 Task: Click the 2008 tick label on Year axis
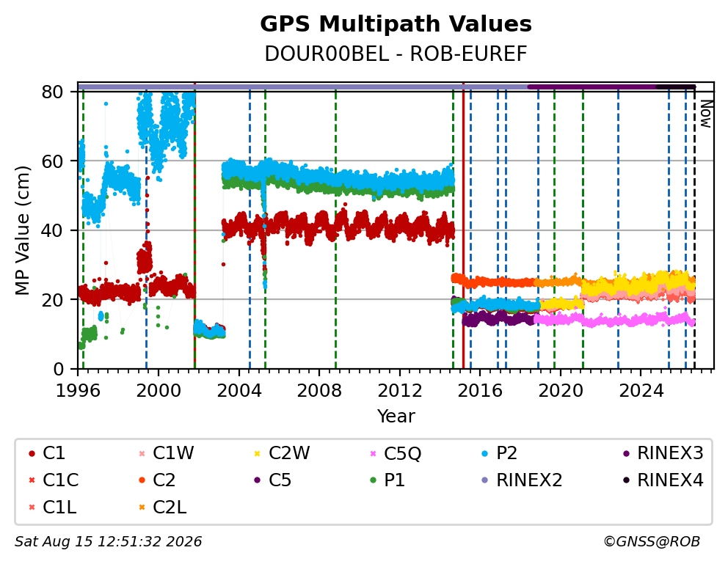click(x=319, y=390)
